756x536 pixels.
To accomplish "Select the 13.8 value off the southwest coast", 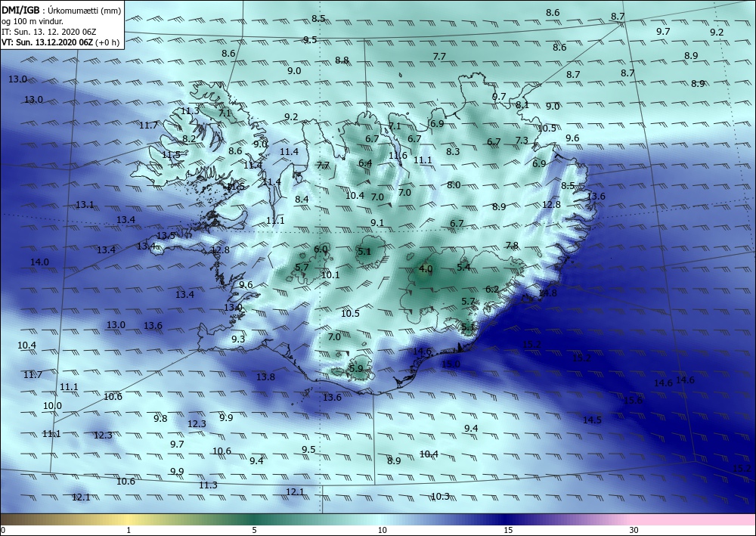I will tap(265, 377).
